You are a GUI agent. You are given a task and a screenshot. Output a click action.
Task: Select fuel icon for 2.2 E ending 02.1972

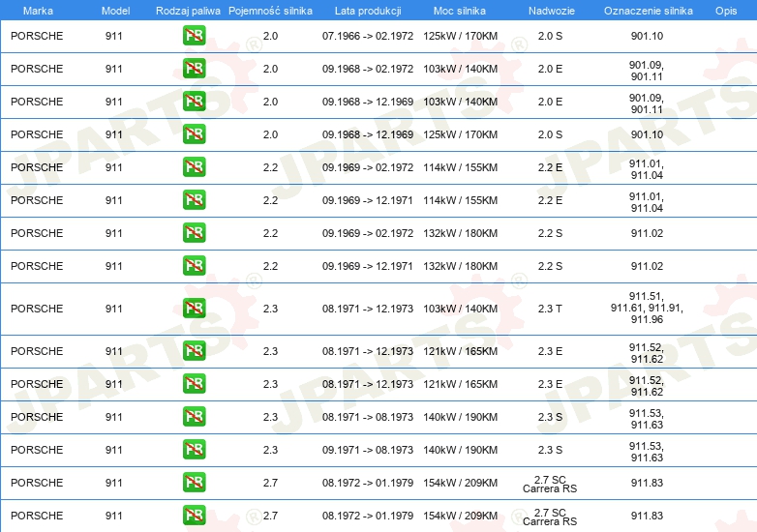point(194,167)
